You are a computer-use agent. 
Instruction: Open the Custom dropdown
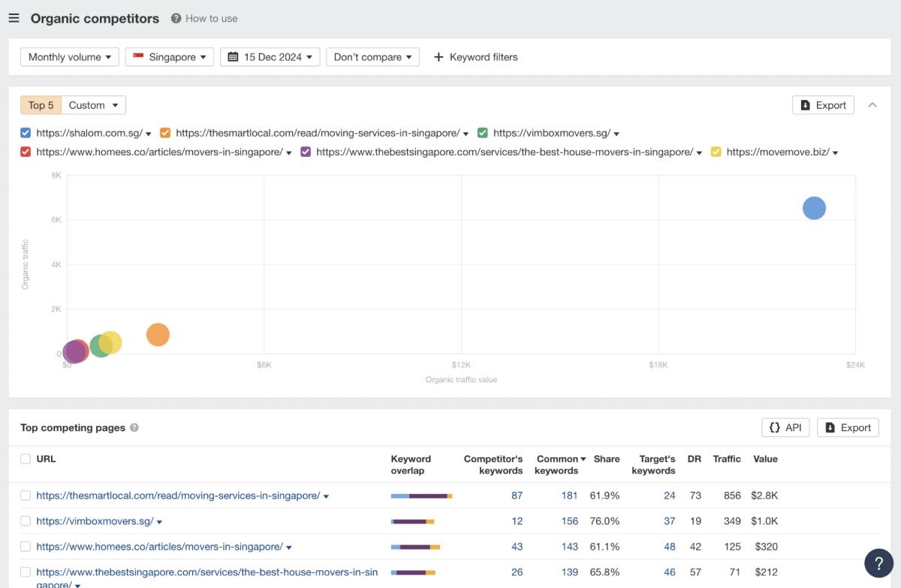(93, 105)
